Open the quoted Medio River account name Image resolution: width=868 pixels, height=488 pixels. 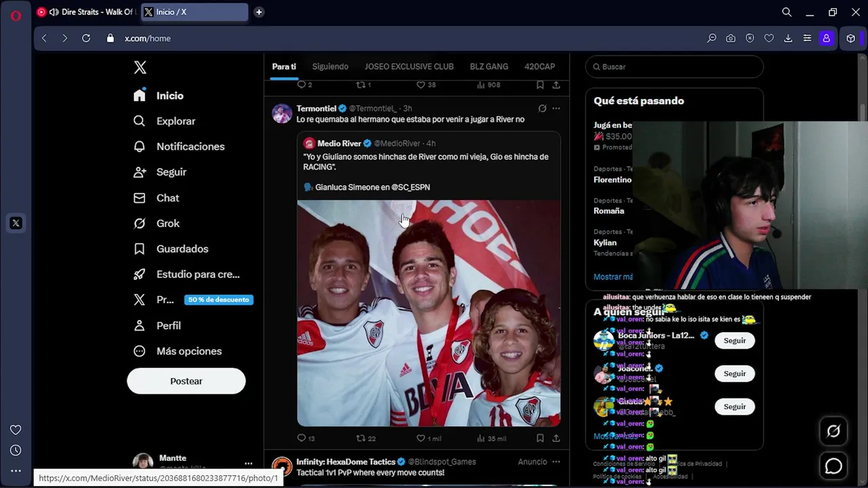pos(339,144)
